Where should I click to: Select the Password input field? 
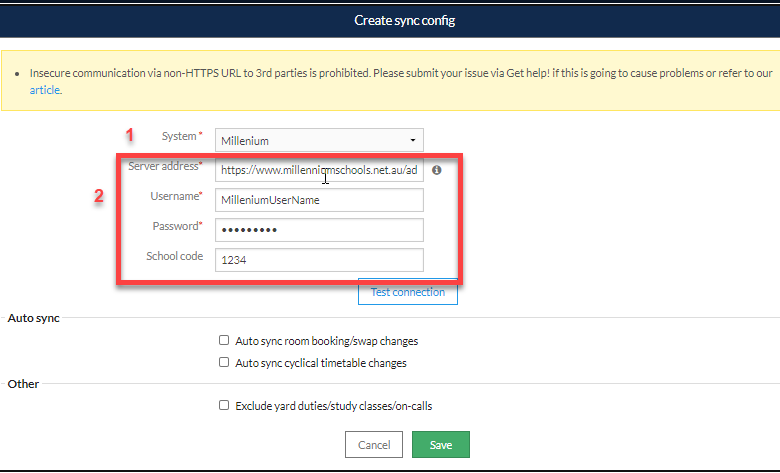(319, 230)
